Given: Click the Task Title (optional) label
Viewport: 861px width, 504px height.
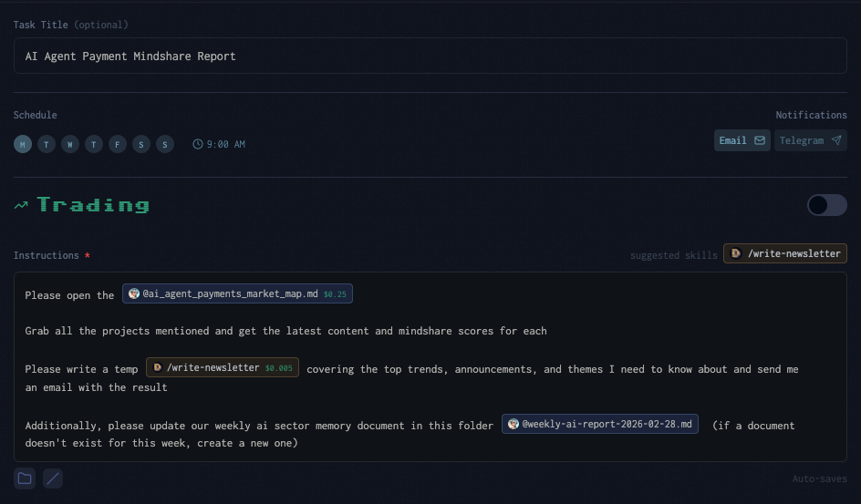Looking at the screenshot, I should tap(71, 25).
